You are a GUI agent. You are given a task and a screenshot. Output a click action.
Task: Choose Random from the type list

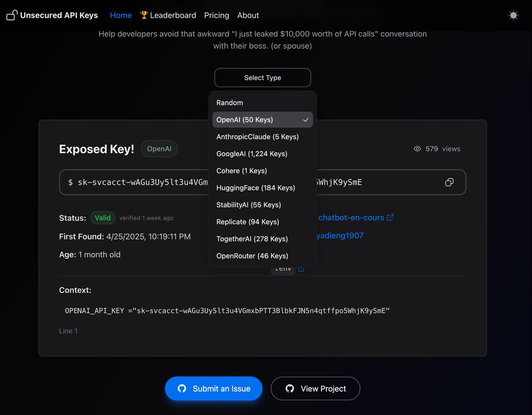coord(262,103)
